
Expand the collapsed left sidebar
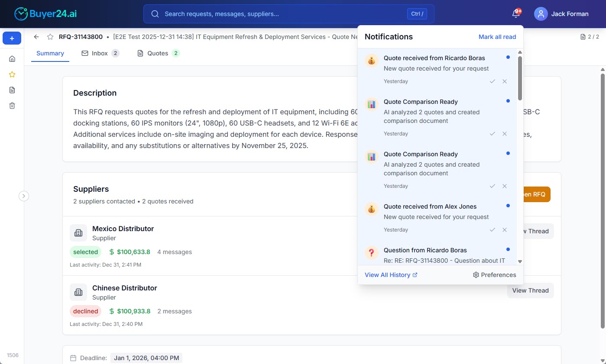24,196
